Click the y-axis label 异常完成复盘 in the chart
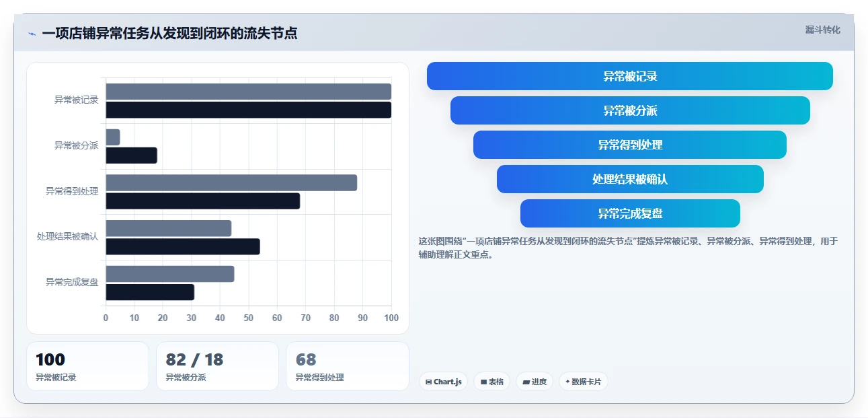Viewport: 868px width, 418px height. pyautogui.click(x=72, y=282)
